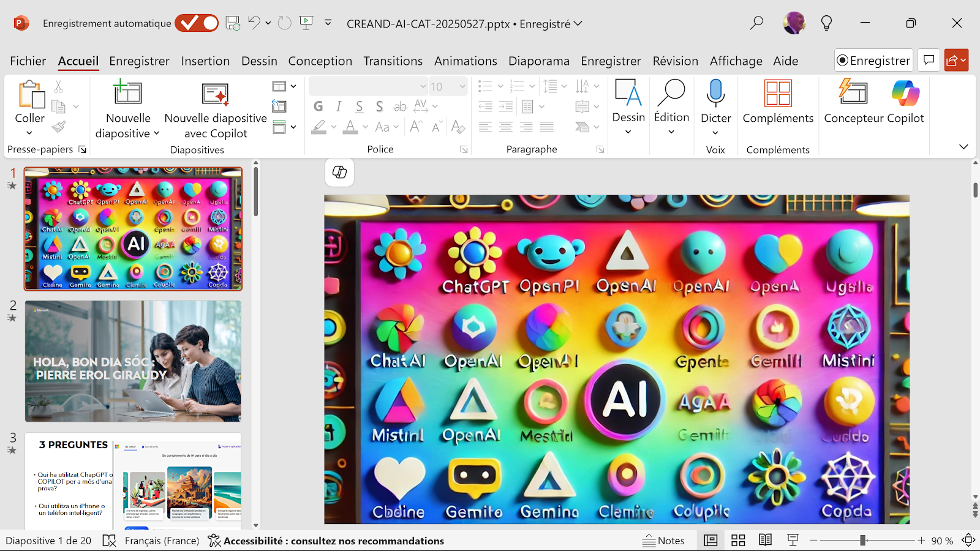Viewport: 980px width, 551px height.
Task: Toggle text shadow formatting
Action: 379,107
